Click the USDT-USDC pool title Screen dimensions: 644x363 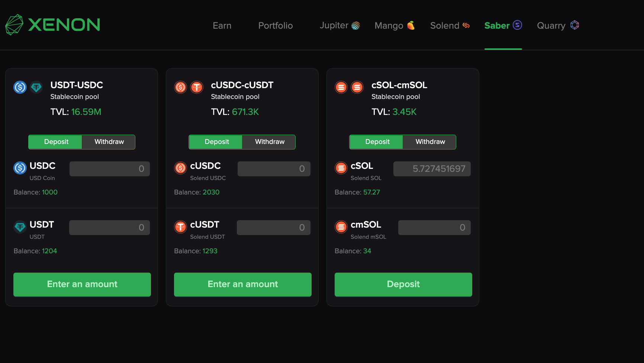click(x=77, y=85)
